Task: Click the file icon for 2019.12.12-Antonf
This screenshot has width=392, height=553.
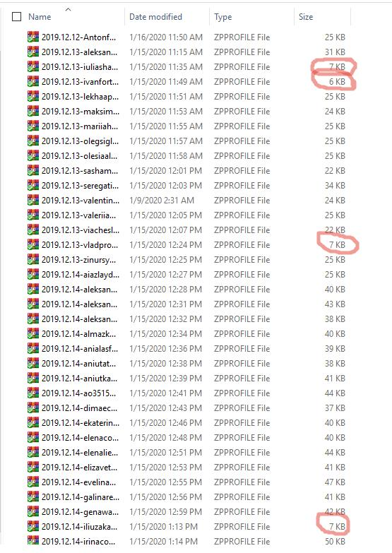Action: tap(32, 37)
